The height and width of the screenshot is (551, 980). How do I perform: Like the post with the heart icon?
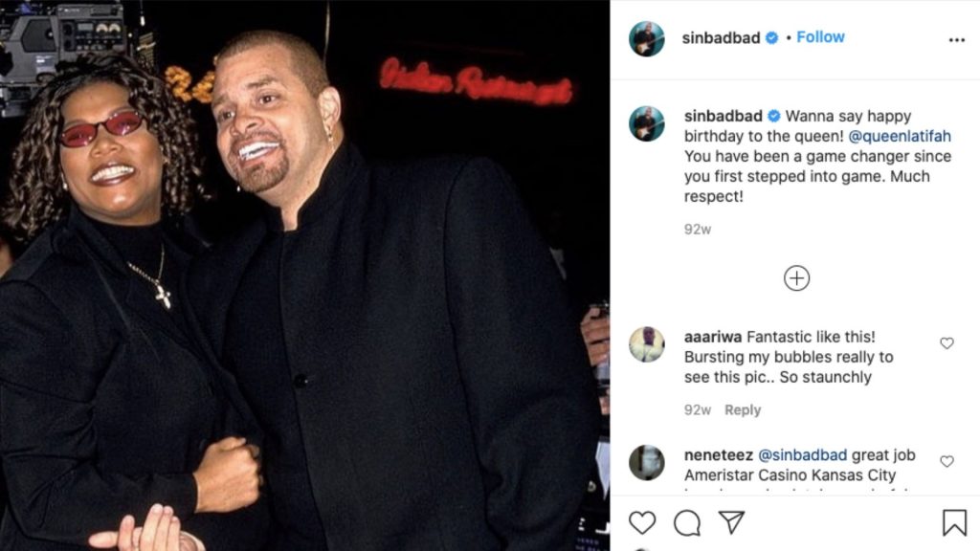coord(642,522)
